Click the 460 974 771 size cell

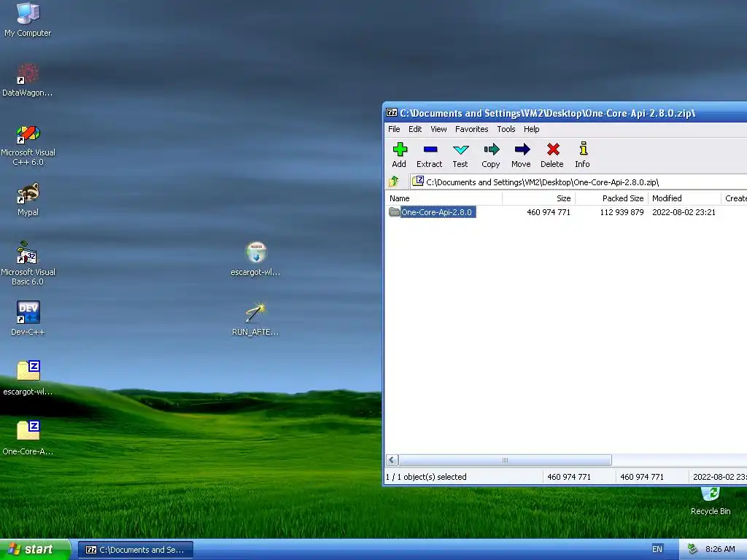coord(549,212)
